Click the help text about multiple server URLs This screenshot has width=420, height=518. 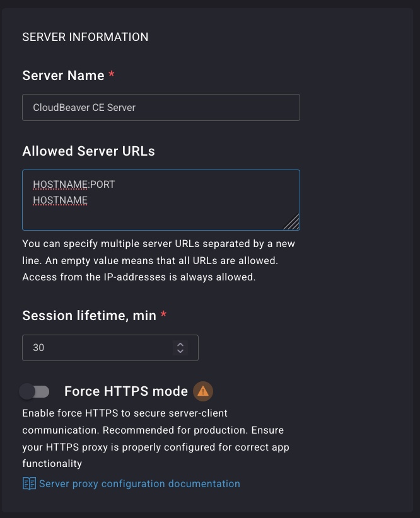pyautogui.click(x=158, y=260)
